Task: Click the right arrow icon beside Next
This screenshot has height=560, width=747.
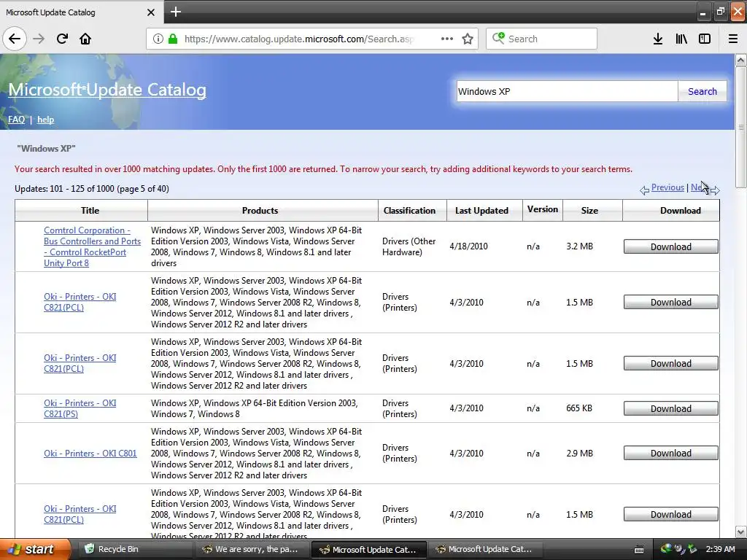Action: point(715,190)
